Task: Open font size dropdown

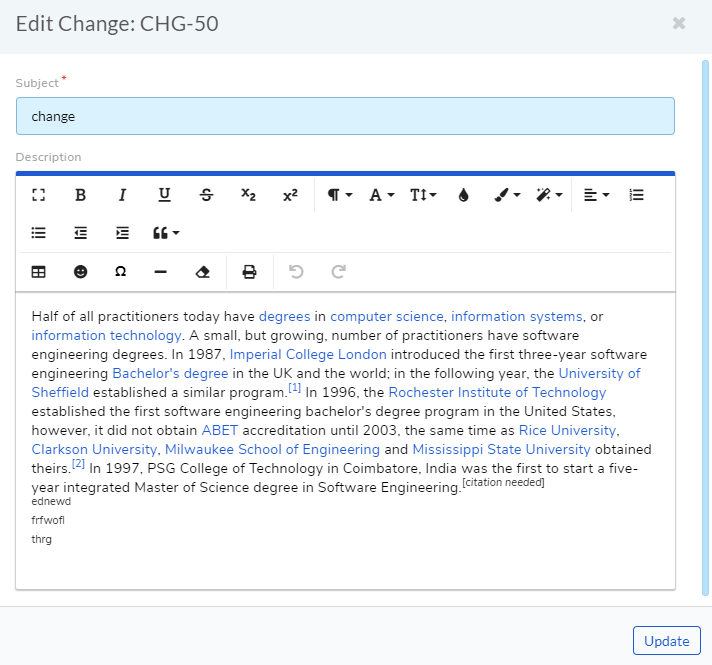Action: 423,195
